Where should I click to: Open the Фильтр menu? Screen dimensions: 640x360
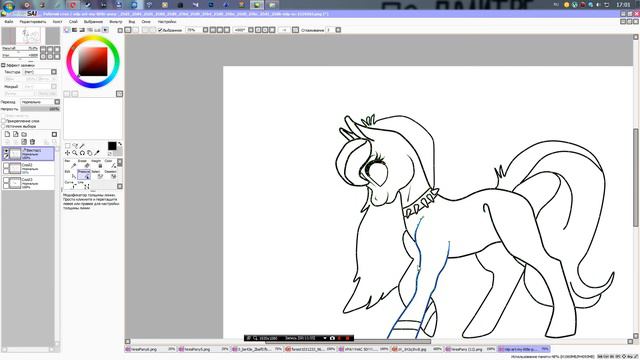click(116, 22)
